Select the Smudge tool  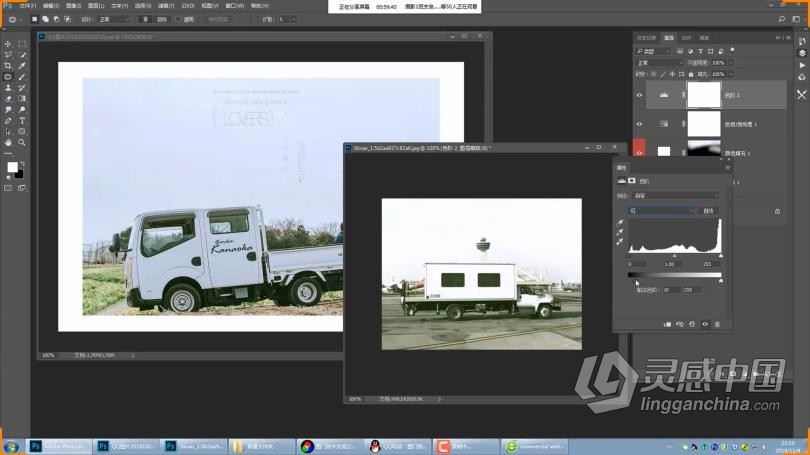click(x=8, y=109)
